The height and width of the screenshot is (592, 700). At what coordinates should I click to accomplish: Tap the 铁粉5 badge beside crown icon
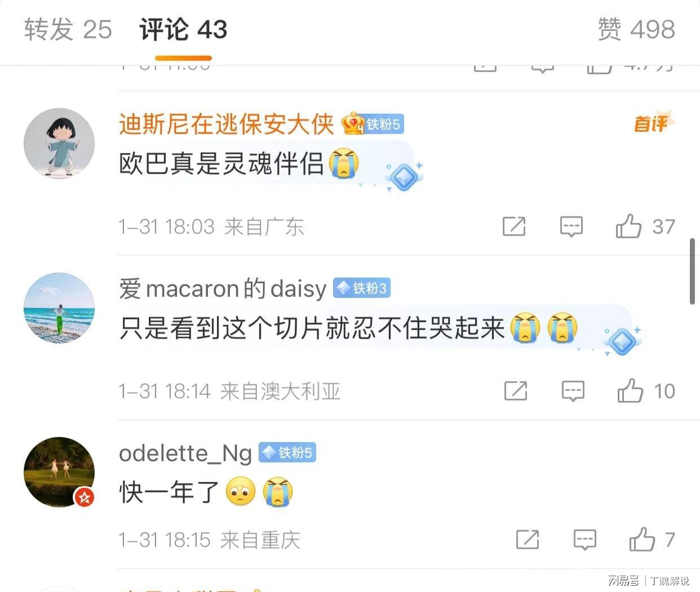(x=384, y=124)
